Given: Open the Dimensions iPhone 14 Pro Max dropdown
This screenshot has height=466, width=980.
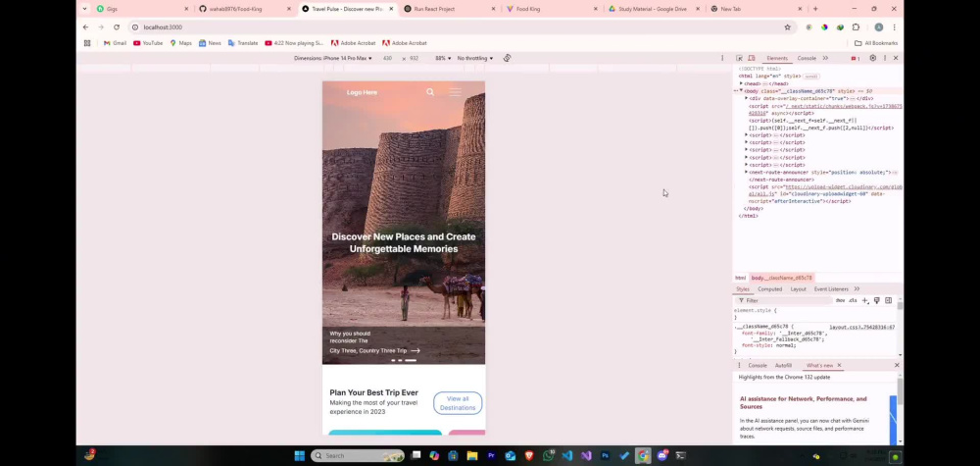Looking at the screenshot, I should point(333,58).
